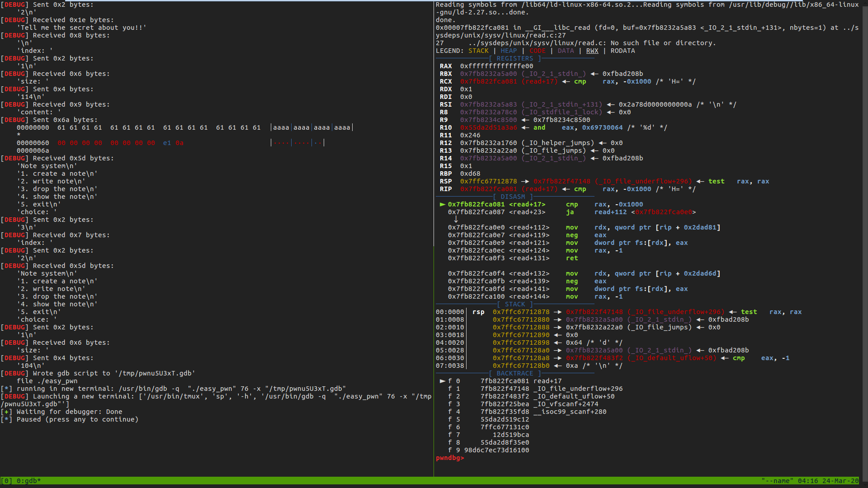The height and width of the screenshot is (488, 868).
Task: Click the RBX register row label
Action: point(446,74)
